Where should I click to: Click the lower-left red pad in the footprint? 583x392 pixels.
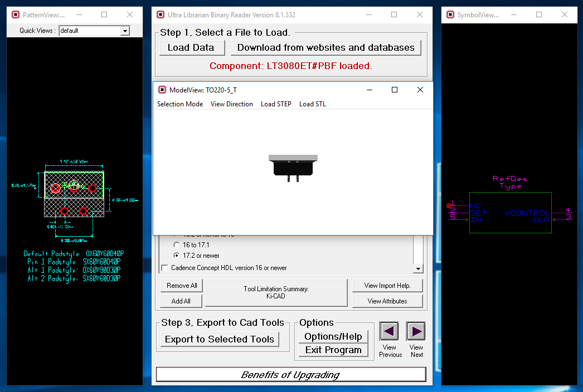click(64, 211)
